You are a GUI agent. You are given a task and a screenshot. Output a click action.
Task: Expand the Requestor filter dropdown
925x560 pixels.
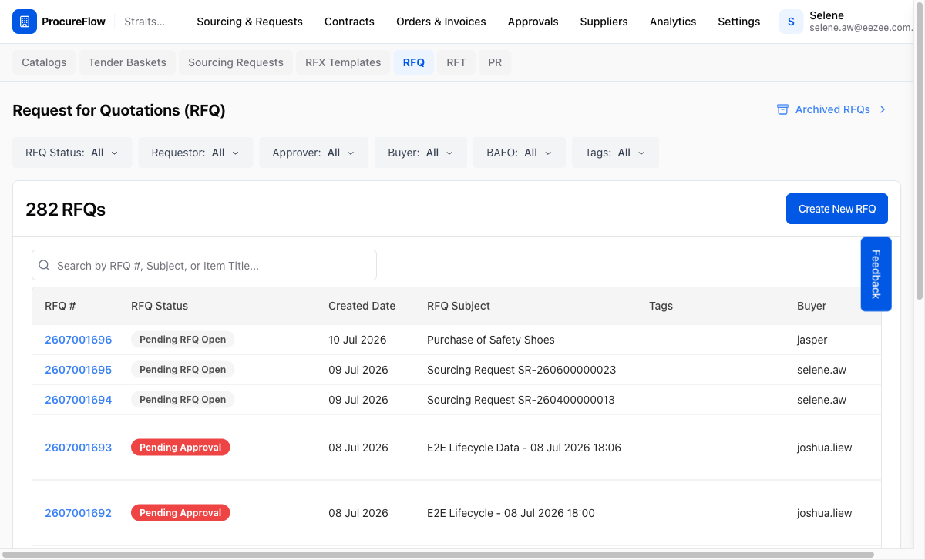196,153
